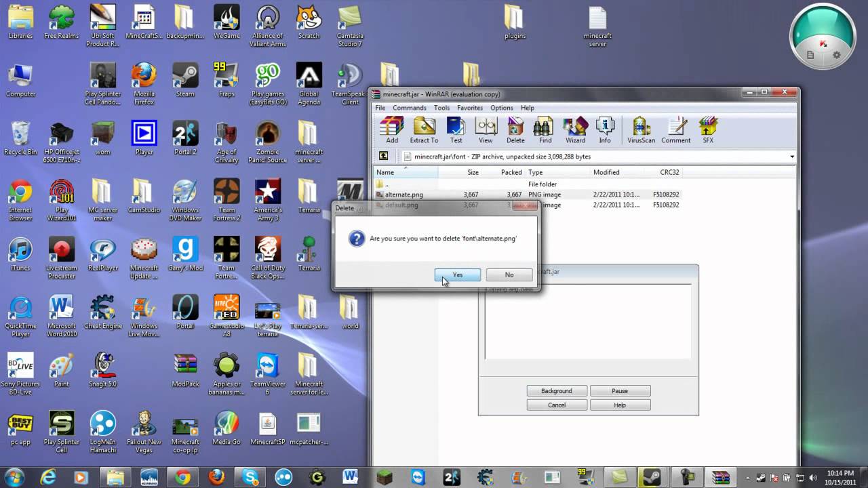Screen dimensions: 868x488
Task: Expand the archive path dropdown arrow
Action: 791,157
